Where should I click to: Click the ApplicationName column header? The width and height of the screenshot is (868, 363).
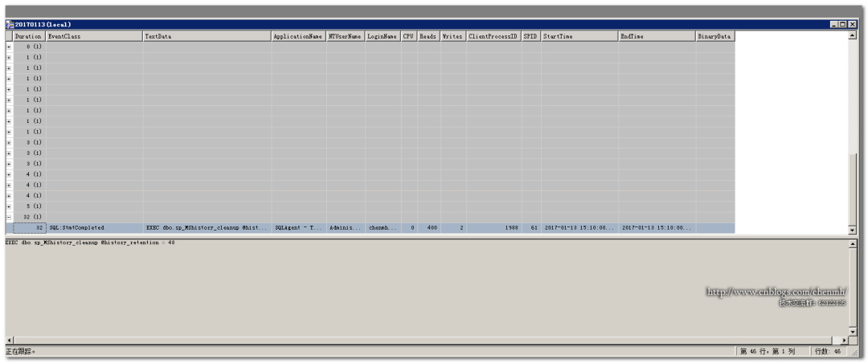[x=298, y=36]
